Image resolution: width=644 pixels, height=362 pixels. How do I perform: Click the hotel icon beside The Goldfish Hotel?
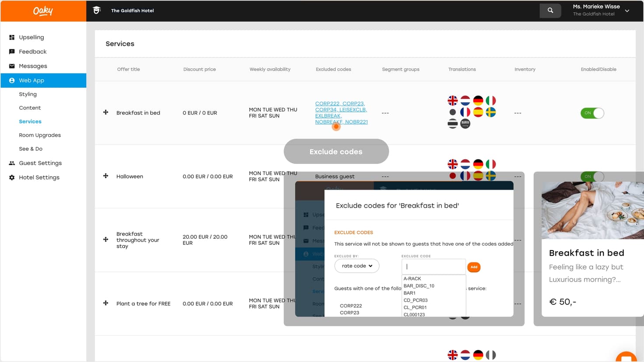point(97,10)
